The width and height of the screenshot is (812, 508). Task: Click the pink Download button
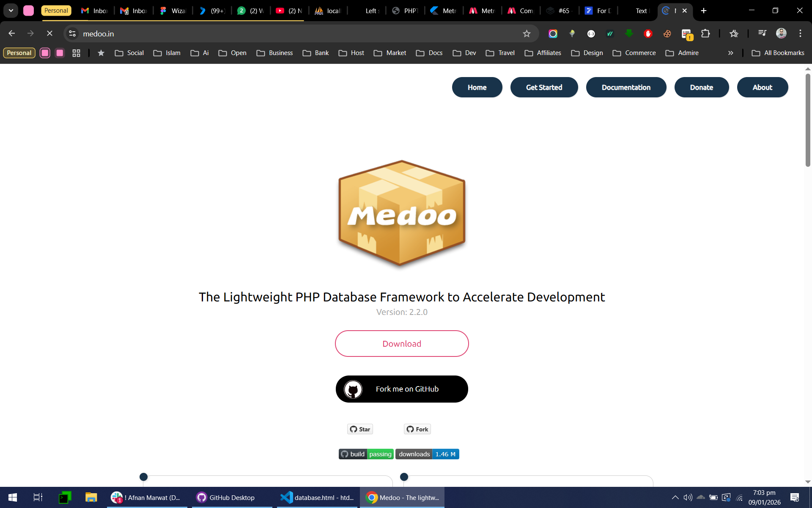click(x=402, y=344)
